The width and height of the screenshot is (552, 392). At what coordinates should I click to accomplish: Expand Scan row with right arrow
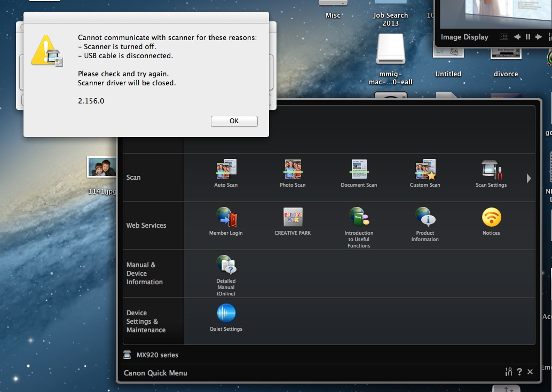coord(529,178)
